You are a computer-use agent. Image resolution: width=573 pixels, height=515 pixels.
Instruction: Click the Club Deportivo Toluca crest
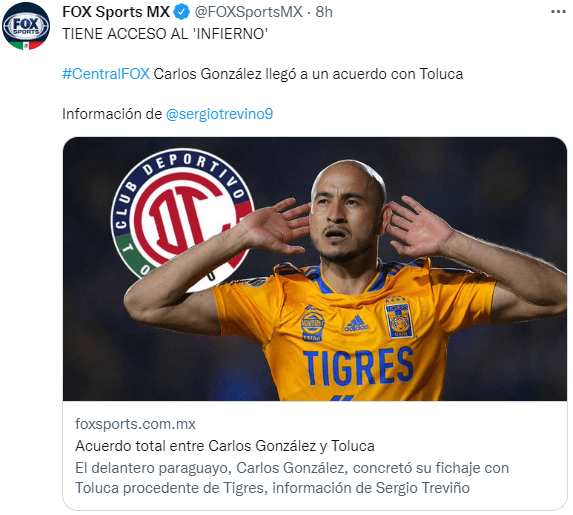click(x=182, y=219)
